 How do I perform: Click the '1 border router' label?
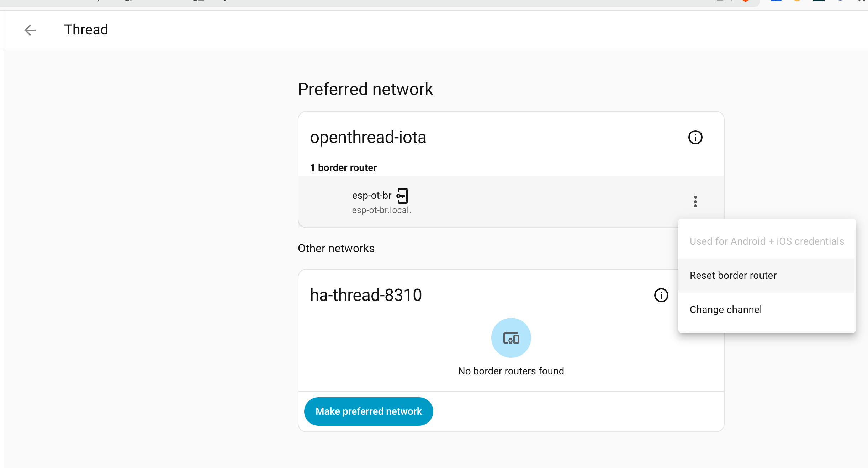pos(343,167)
